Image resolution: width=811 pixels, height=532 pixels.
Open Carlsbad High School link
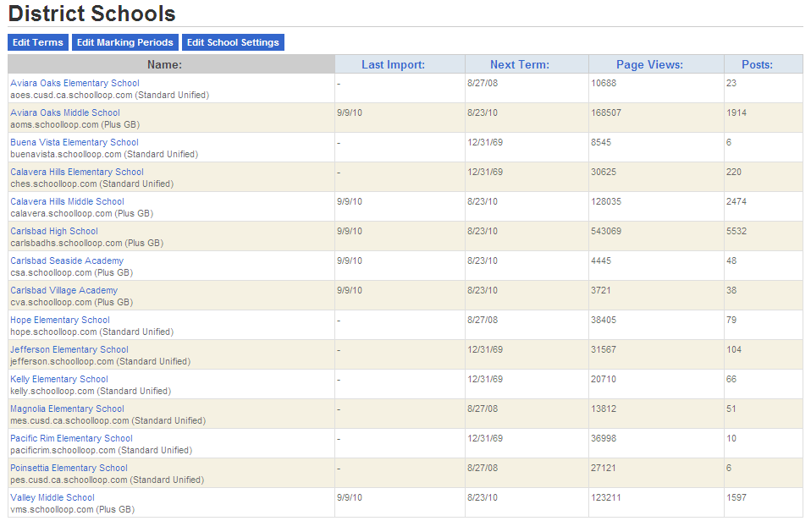[x=54, y=231]
